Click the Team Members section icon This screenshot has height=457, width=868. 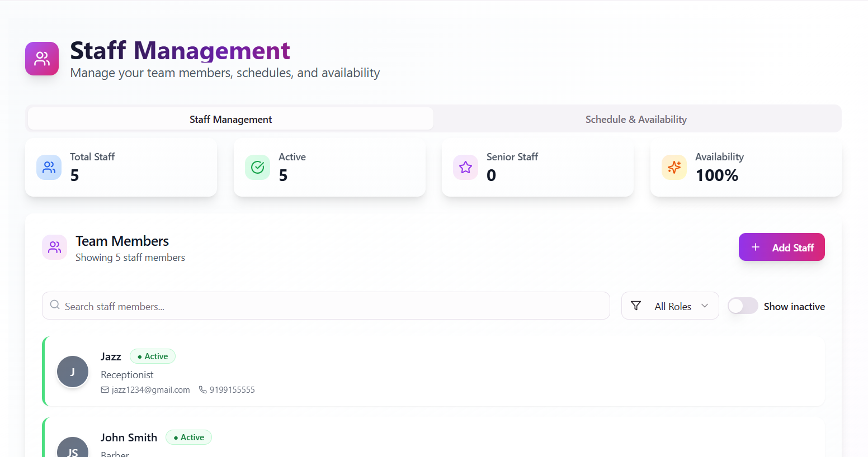(x=55, y=247)
